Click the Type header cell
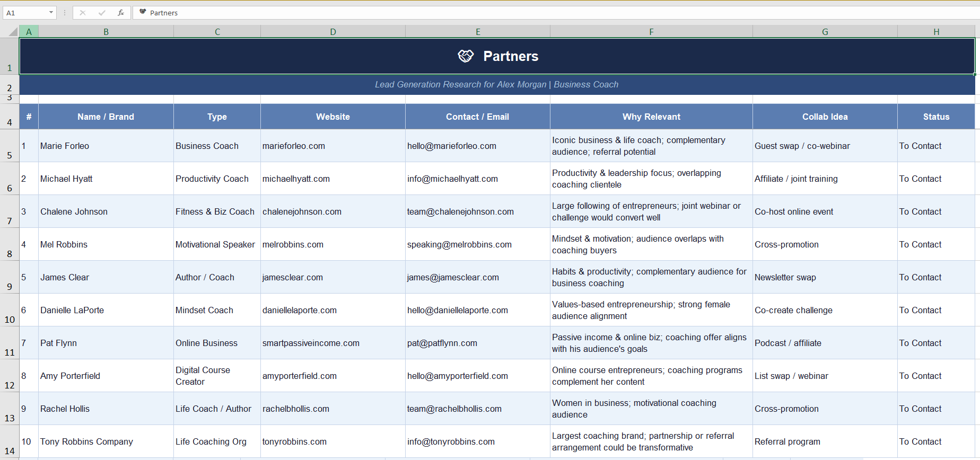Screen dimensions: 980x460 pos(217,117)
